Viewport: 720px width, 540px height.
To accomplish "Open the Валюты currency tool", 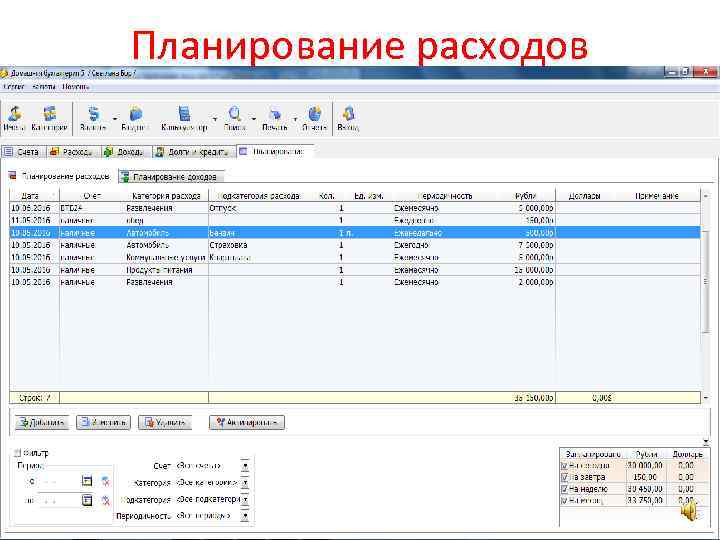I will (x=93, y=118).
